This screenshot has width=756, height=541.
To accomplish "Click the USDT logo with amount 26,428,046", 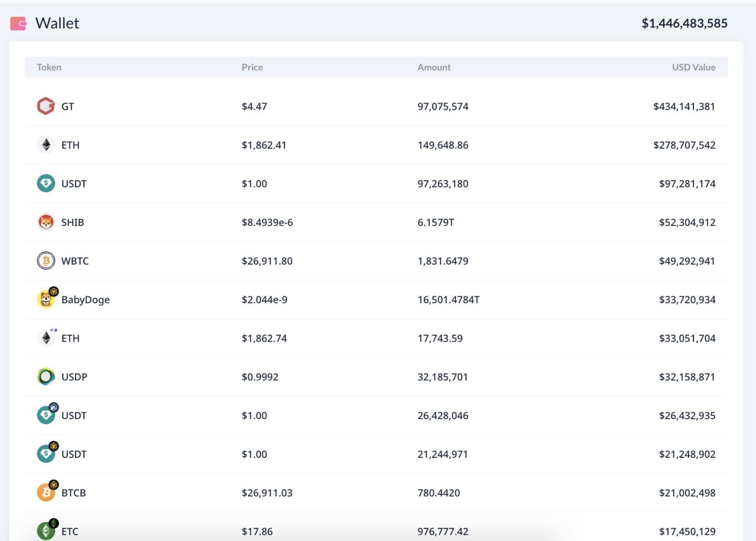I will tap(47, 414).
